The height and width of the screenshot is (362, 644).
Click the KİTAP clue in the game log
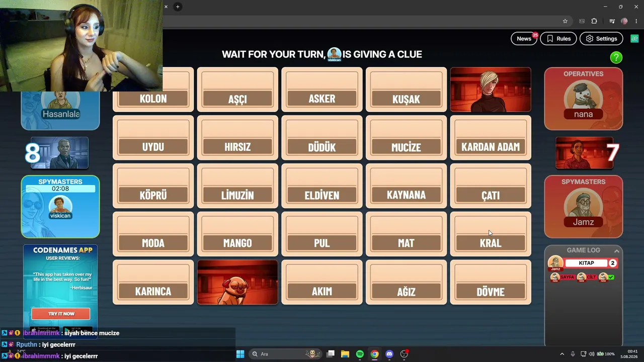click(x=586, y=263)
